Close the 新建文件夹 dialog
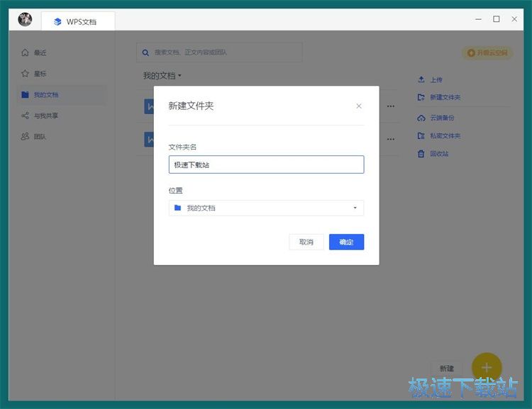This screenshot has width=532, height=409. [359, 106]
